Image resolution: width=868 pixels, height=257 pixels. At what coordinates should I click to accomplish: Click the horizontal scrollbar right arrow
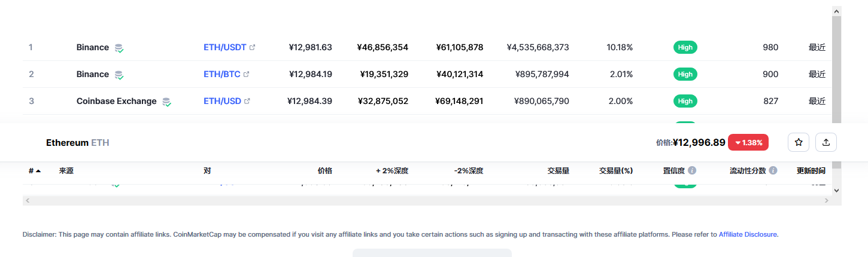[827, 200]
